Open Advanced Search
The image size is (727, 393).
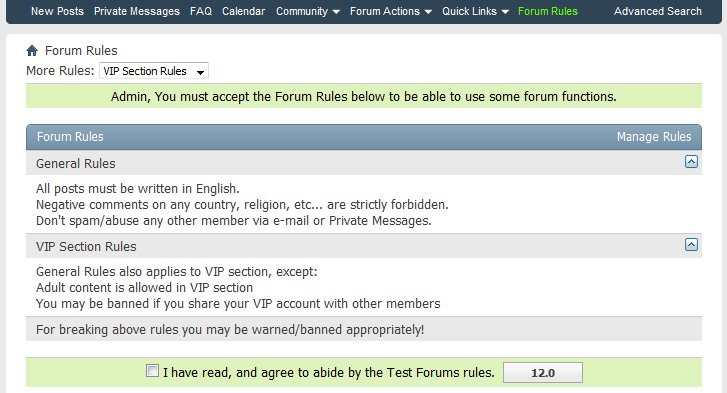(x=657, y=11)
